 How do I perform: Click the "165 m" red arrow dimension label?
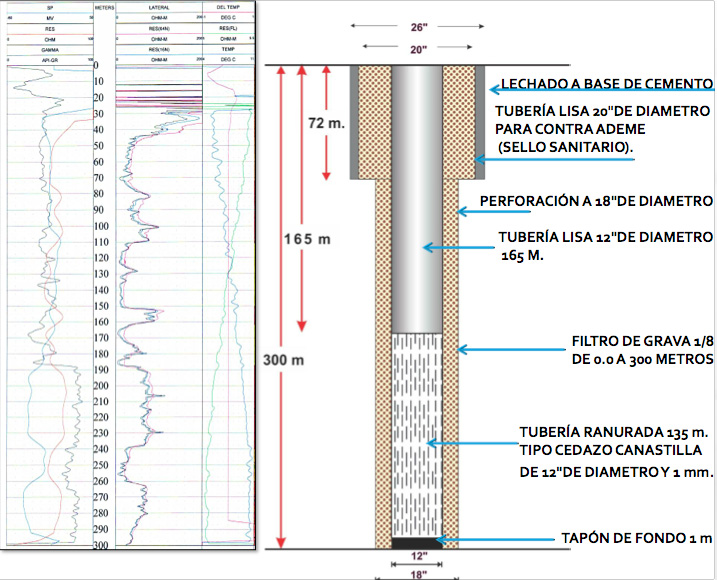click(307, 239)
